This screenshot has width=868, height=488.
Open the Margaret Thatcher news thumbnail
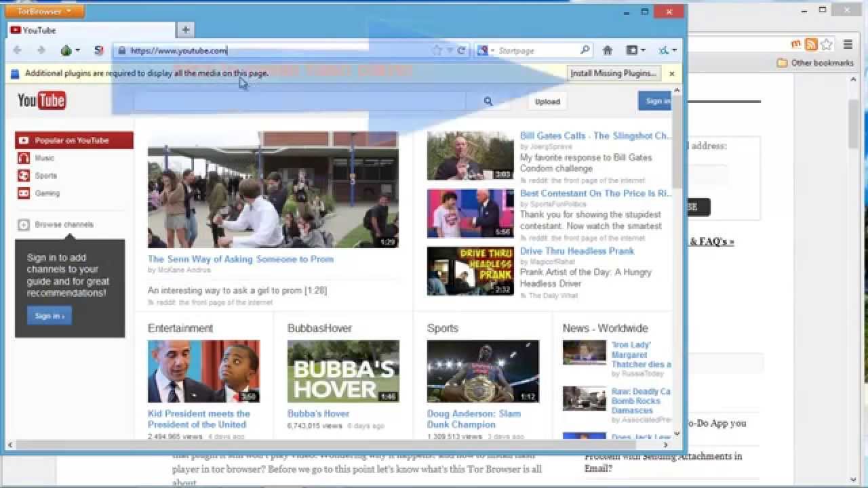click(x=585, y=352)
